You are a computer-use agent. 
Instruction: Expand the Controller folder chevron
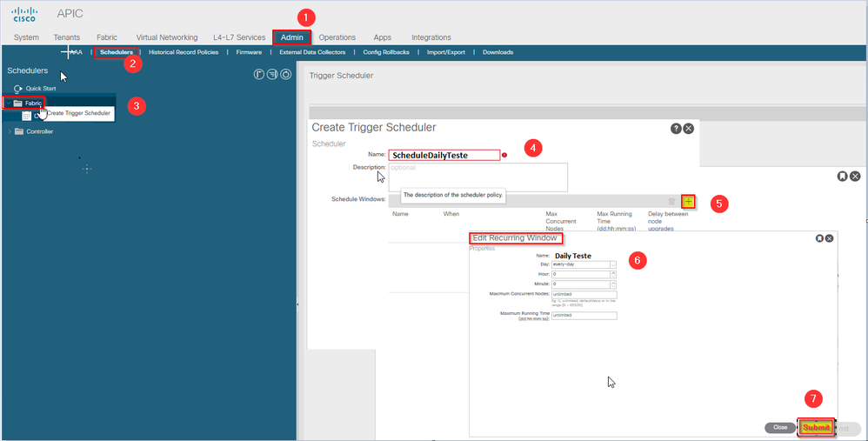10,131
